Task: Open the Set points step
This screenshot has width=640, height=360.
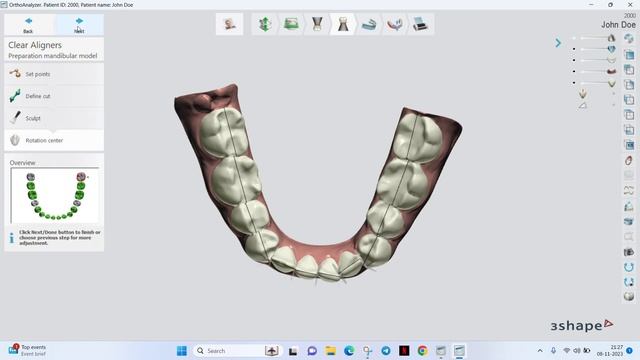Action: coord(54,74)
